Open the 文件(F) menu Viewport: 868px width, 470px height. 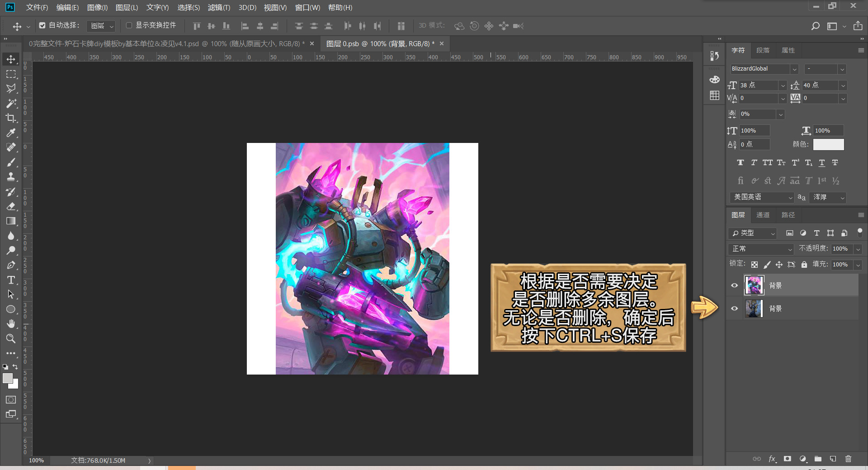37,7
